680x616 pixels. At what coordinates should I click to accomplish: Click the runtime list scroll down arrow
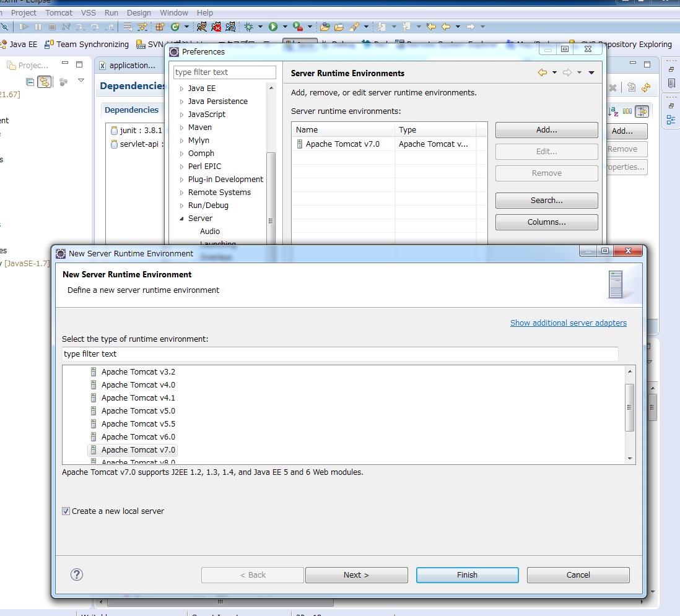tap(630, 459)
